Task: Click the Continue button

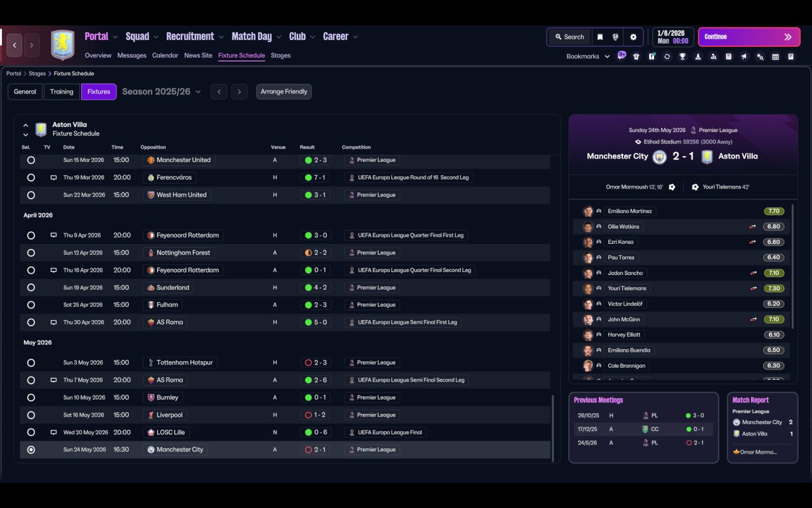Action: (749, 37)
